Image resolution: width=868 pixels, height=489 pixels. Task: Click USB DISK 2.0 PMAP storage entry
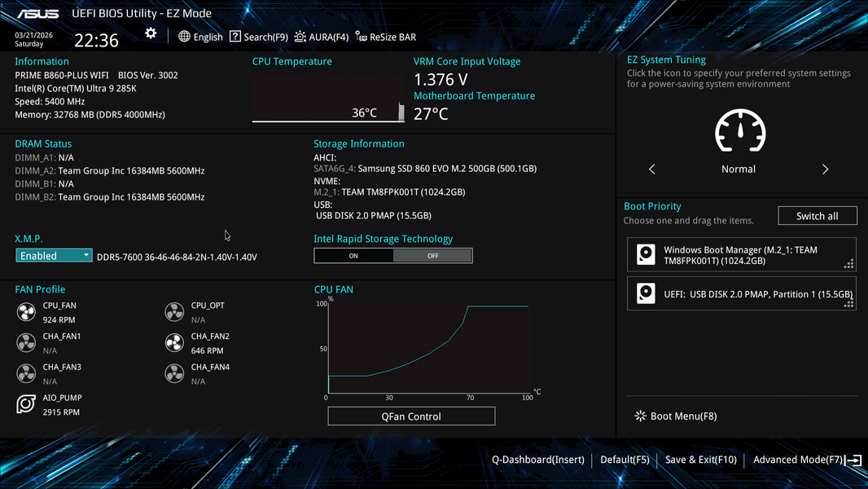pyautogui.click(x=374, y=215)
